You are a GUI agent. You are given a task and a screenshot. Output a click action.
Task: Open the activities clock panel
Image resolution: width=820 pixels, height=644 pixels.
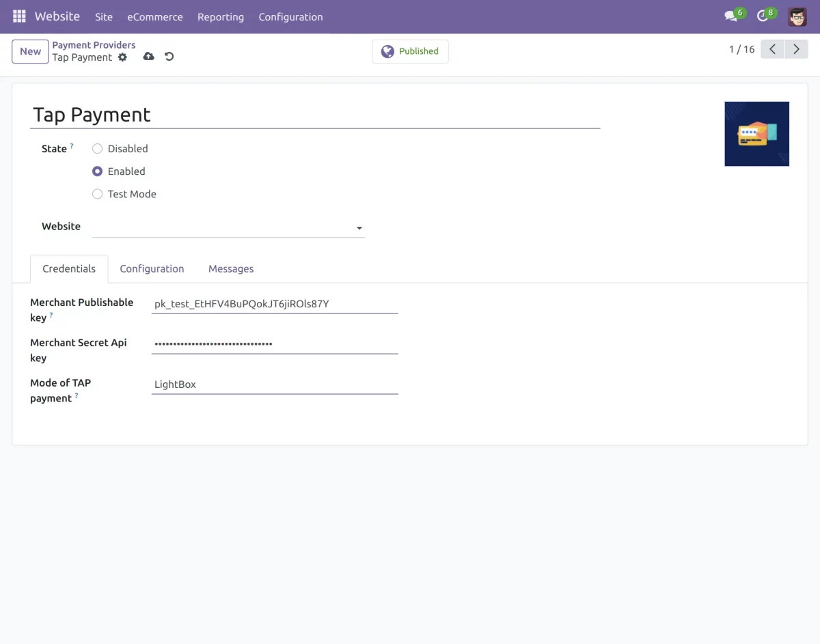tap(762, 16)
